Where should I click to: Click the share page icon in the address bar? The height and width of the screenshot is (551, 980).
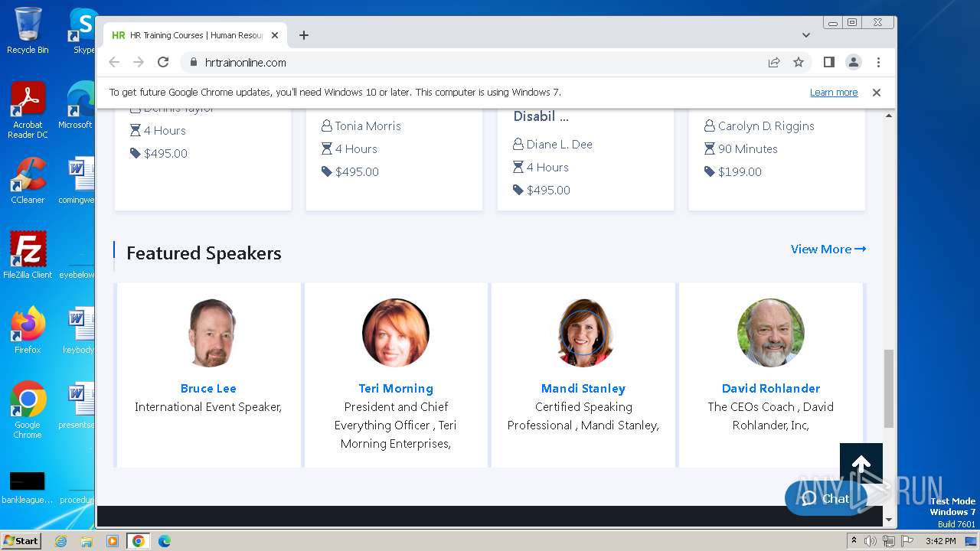(x=774, y=63)
